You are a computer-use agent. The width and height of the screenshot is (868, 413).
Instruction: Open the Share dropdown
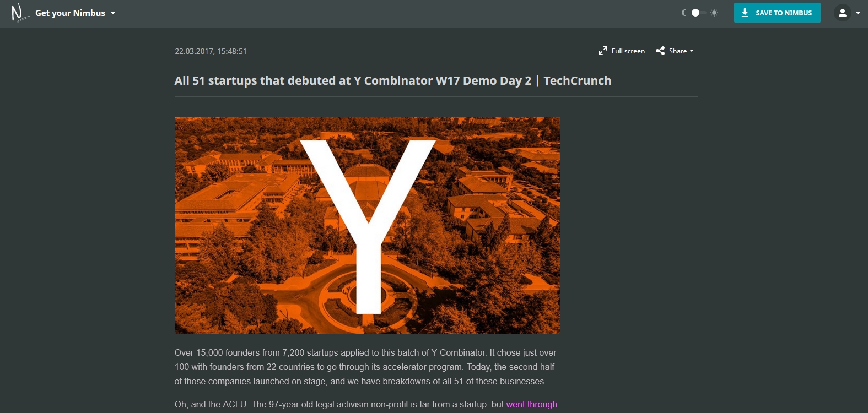[675, 51]
